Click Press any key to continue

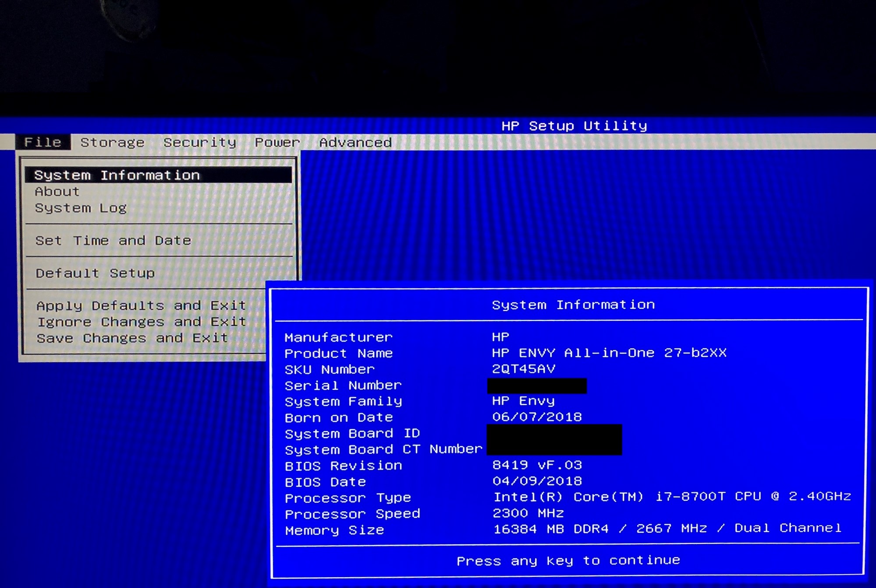click(x=568, y=560)
